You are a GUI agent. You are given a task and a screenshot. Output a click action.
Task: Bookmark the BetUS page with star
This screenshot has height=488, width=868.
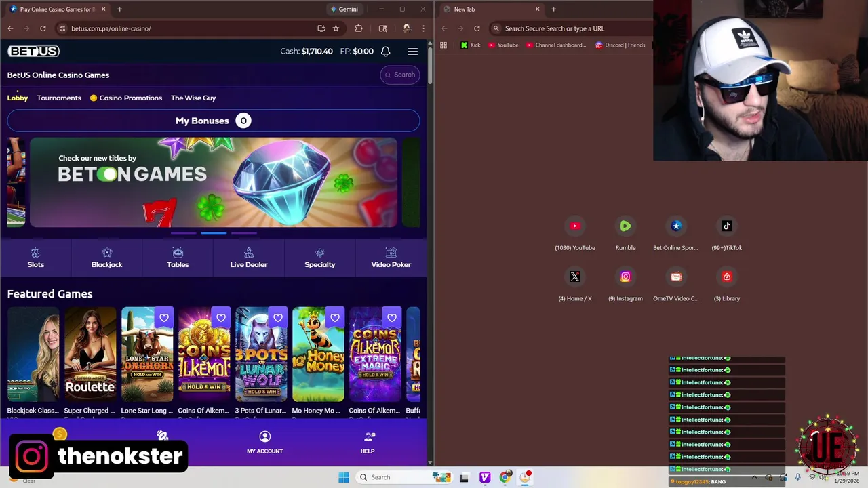pyautogui.click(x=336, y=28)
